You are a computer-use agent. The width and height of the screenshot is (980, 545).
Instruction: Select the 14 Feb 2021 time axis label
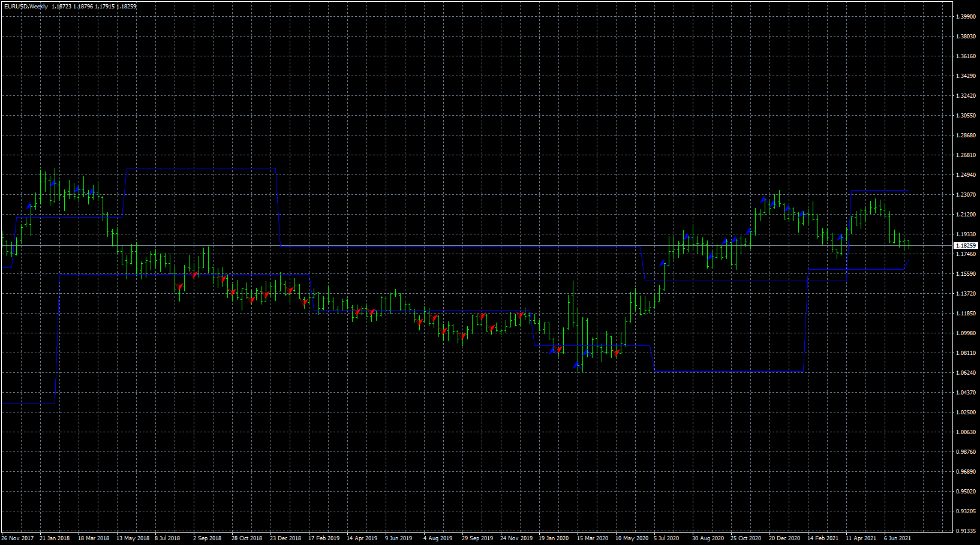point(823,538)
